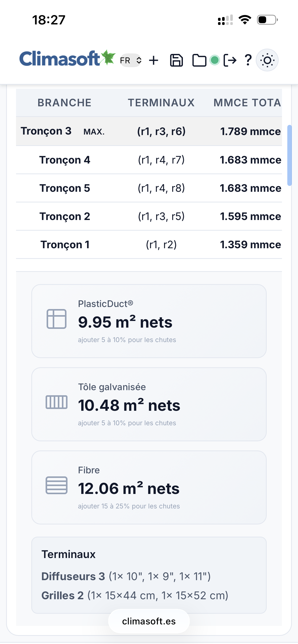Click the PlasticDuct table icon
Screen dimensions: 298x644
click(57, 319)
